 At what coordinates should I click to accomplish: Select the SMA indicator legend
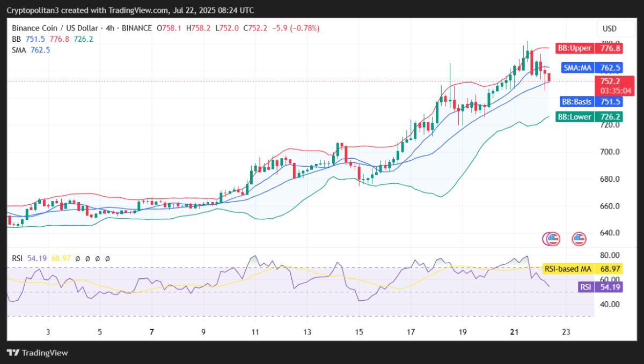[x=19, y=49]
